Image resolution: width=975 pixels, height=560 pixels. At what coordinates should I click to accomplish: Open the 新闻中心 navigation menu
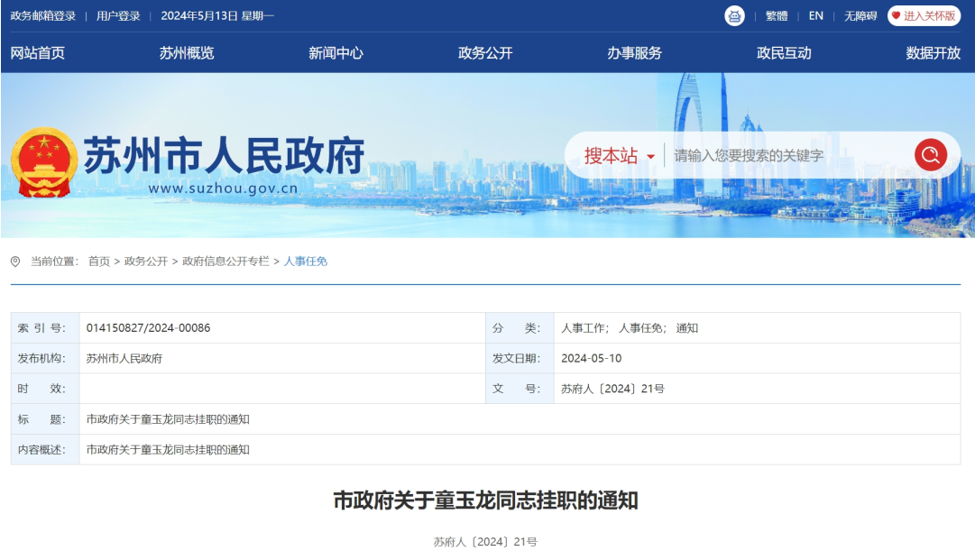click(336, 53)
